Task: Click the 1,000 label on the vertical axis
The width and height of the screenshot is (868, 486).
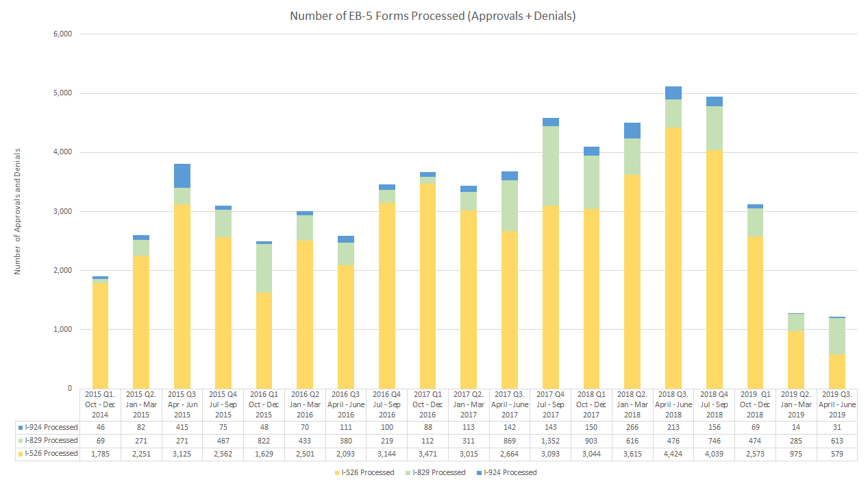Action: (x=62, y=330)
